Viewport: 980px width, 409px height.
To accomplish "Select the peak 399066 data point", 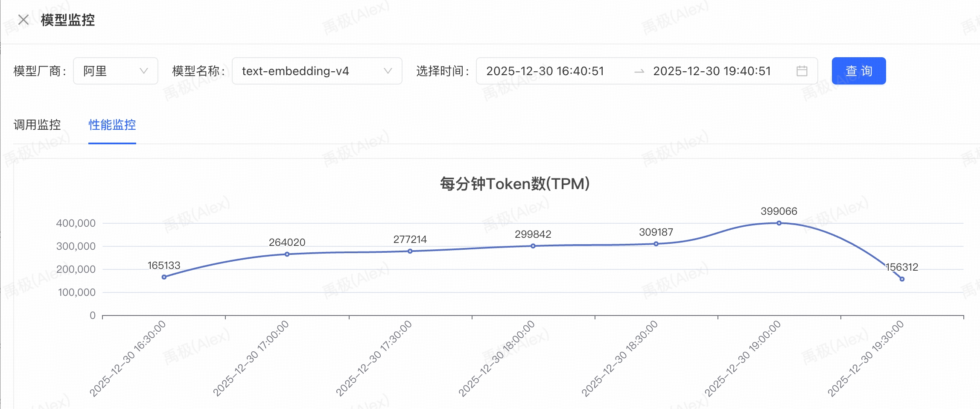I will click(x=779, y=223).
